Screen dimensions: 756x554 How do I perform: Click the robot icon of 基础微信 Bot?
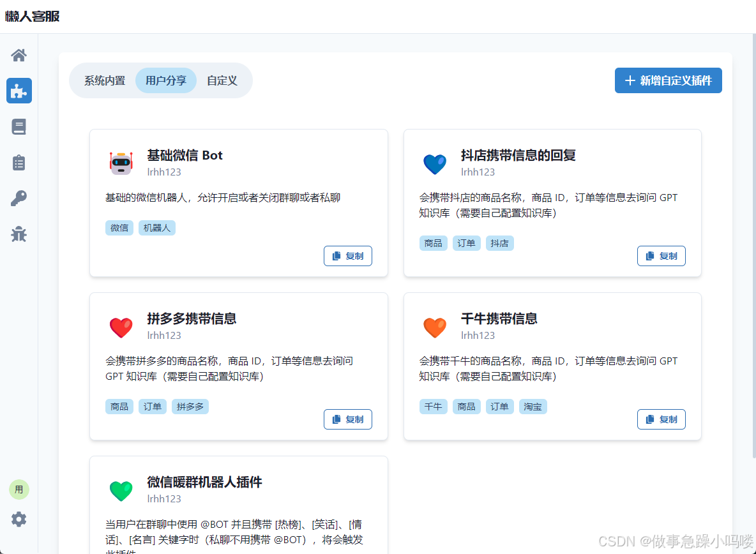[121, 163]
